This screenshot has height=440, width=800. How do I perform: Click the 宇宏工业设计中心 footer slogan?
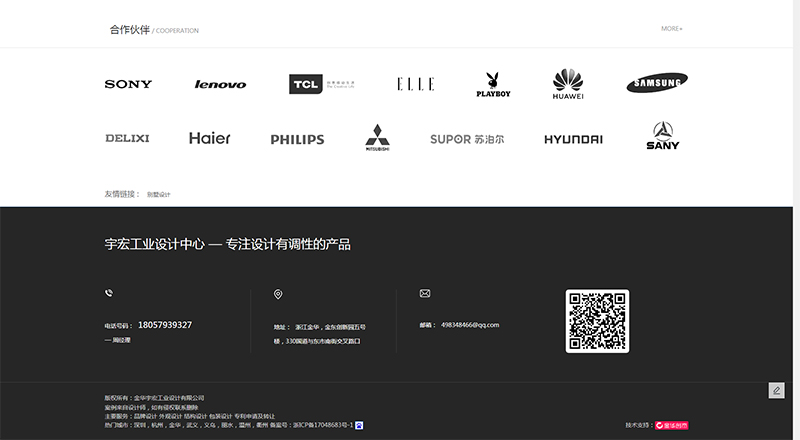228,245
